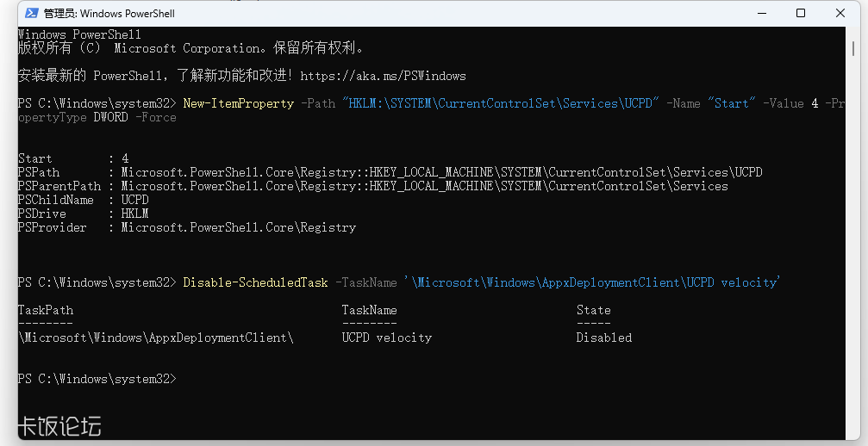Viewport: 868px width, 446px height.
Task: Click the Disable-ScheduledTask command text
Action: [256, 282]
